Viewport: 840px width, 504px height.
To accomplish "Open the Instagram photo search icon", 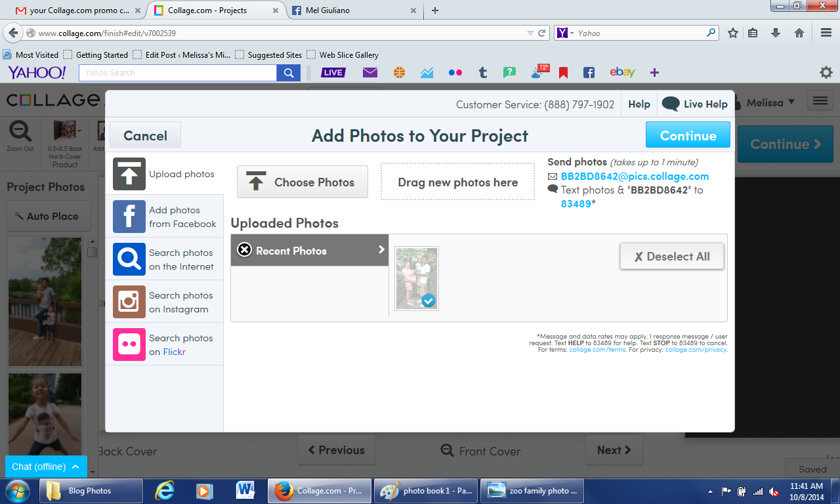I will pyautogui.click(x=129, y=302).
